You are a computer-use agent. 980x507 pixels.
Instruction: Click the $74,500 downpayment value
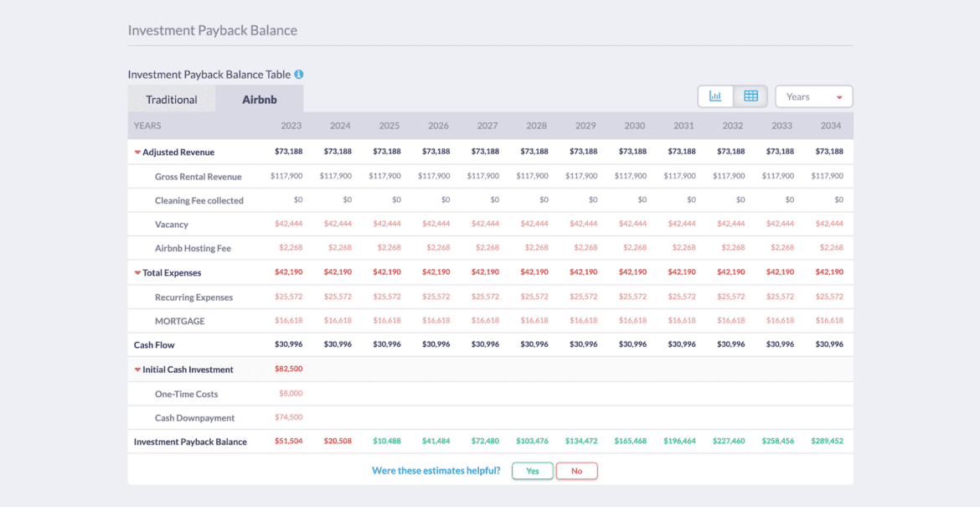pos(288,417)
